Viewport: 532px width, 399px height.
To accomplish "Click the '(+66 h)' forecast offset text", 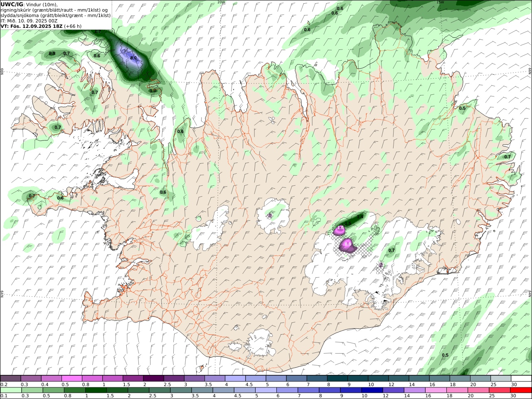I will coord(73,26).
